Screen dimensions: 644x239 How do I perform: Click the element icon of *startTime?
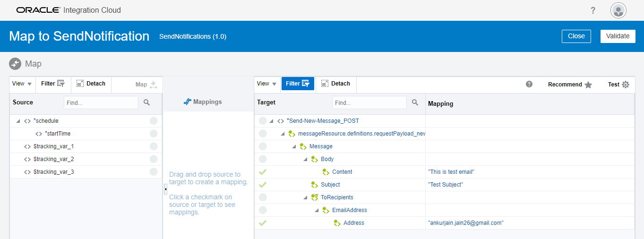tap(39, 134)
